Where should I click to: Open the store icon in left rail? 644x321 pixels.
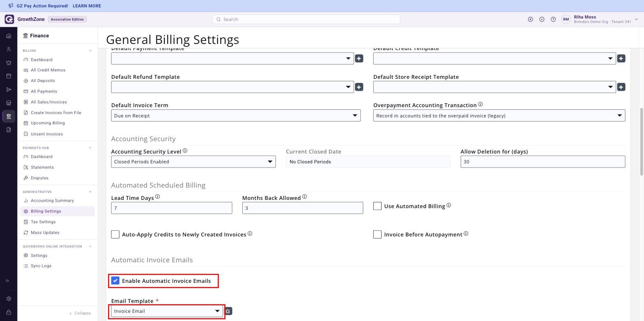click(x=9, y=103)
